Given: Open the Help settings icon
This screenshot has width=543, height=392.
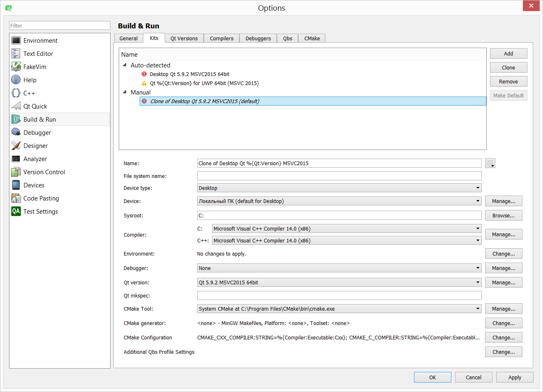Looking at the screenshot, I should click(16, 80).
